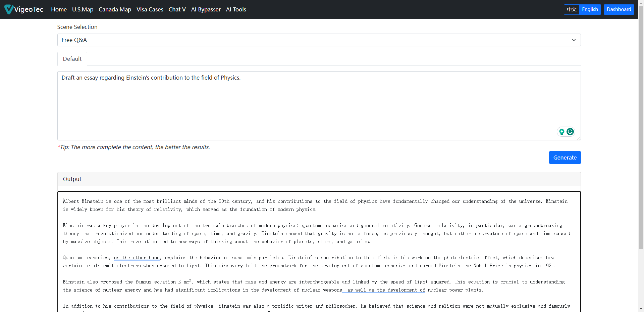
Task: Open the Dashboard button
Action: [619, 9]
